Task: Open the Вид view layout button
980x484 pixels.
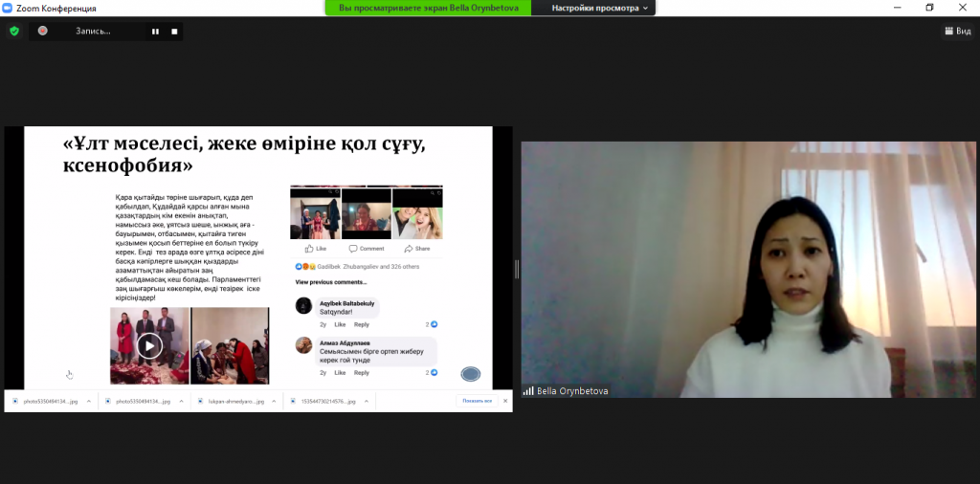Action: (957, 31)
